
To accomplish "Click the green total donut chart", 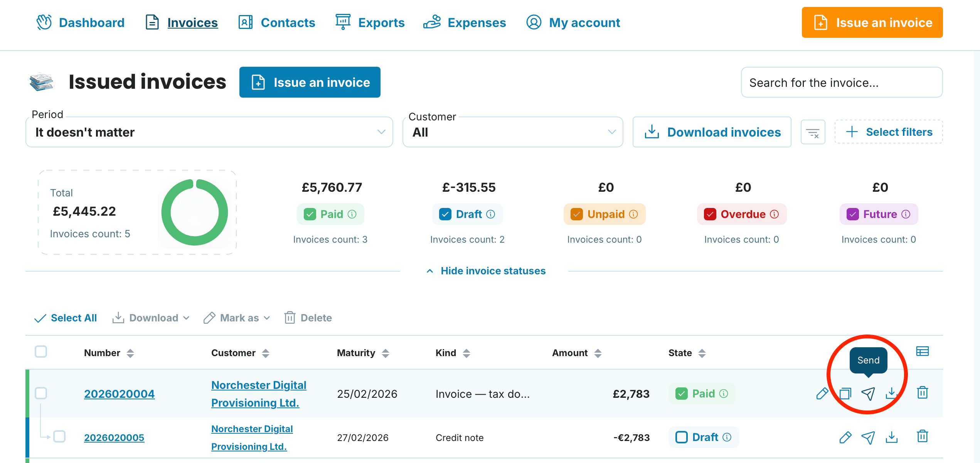I will coord(195,212).
